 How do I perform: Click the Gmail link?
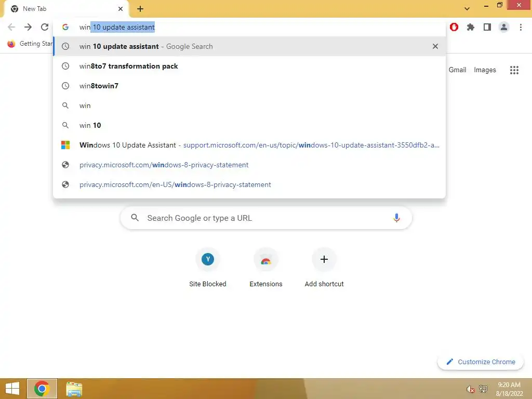(457, 70)
